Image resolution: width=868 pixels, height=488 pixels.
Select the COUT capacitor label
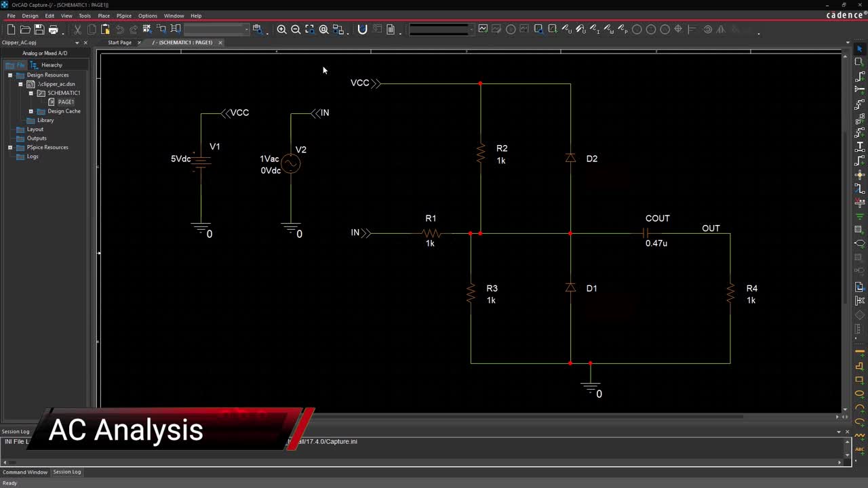[x=658, y=218]
